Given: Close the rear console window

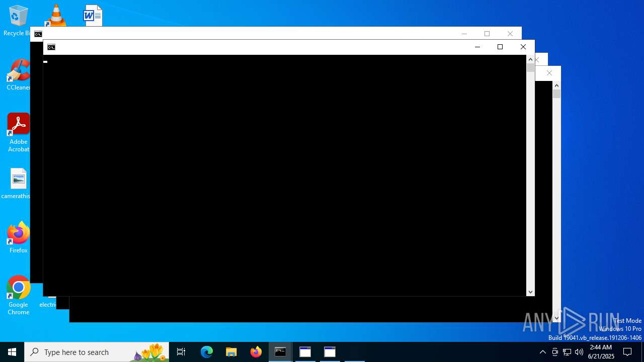Looking at the screenshot, I should 510,34.
